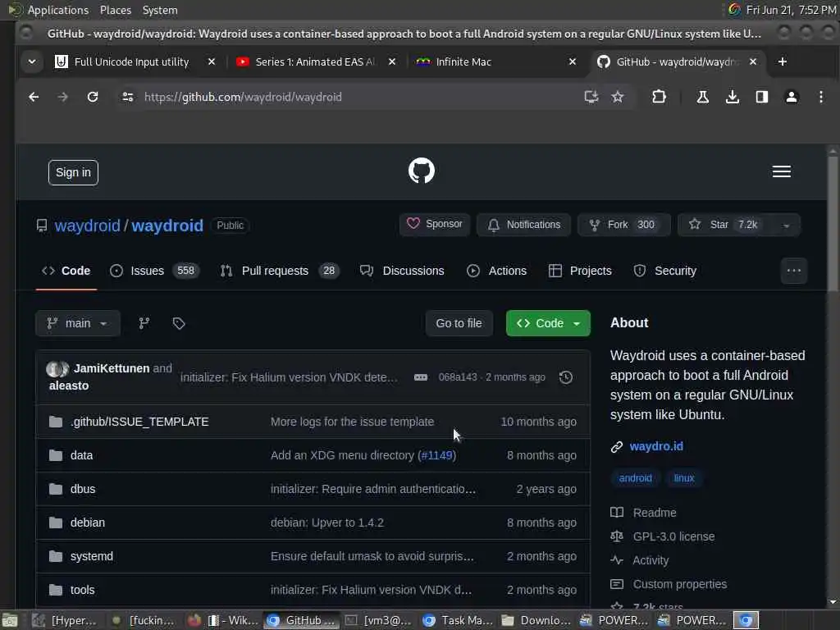This screenshot has width=840, height=630.
Task: Click the Notifications bell button
Action: (523, 225)
